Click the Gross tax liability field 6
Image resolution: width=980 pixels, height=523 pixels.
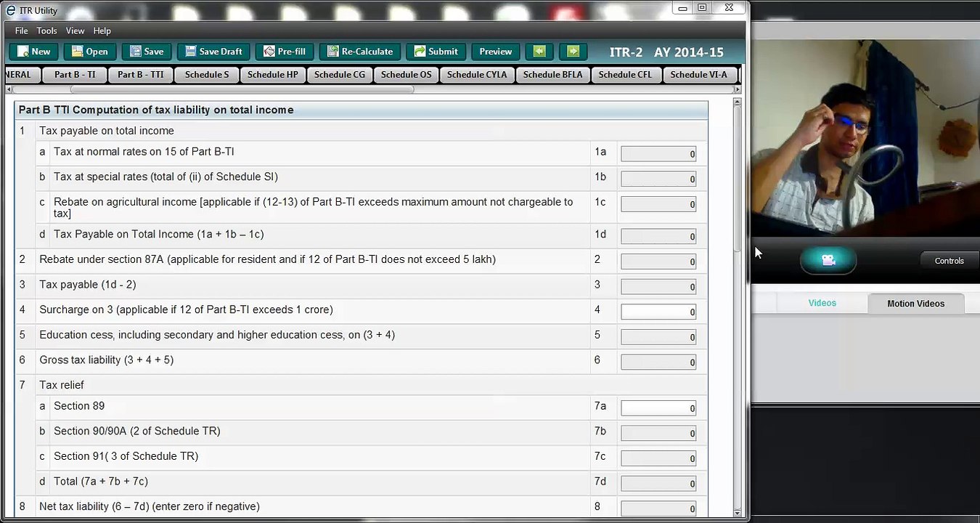[658, 362]
